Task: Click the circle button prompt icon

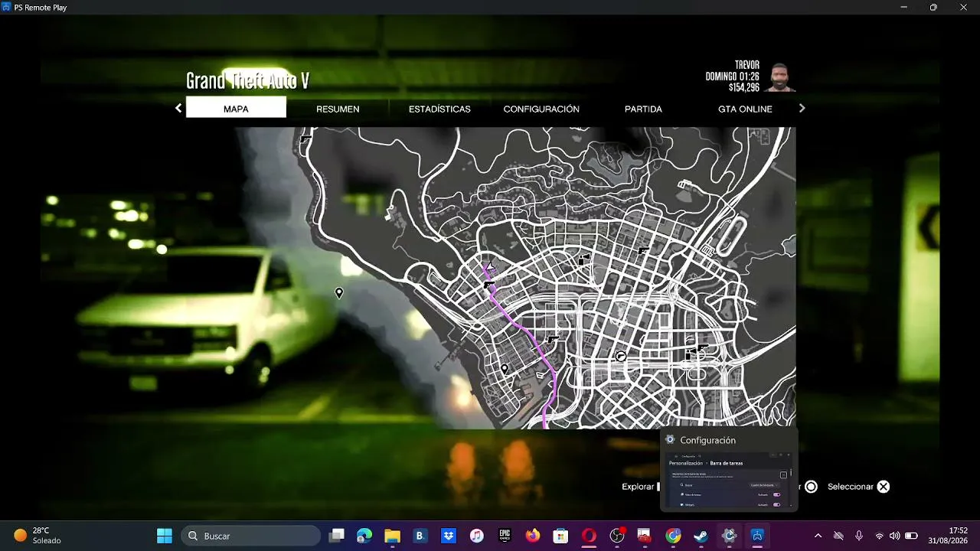Action: 811,487
